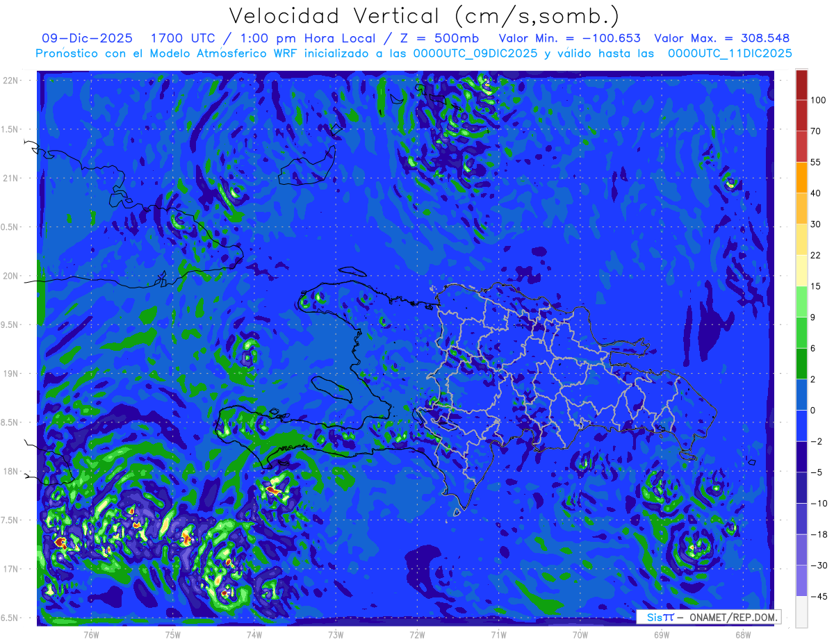Screen dimensions: 834x644
Task: Click 'Valor Min. = -100.653' text
Action: click(x=570, y=38)
